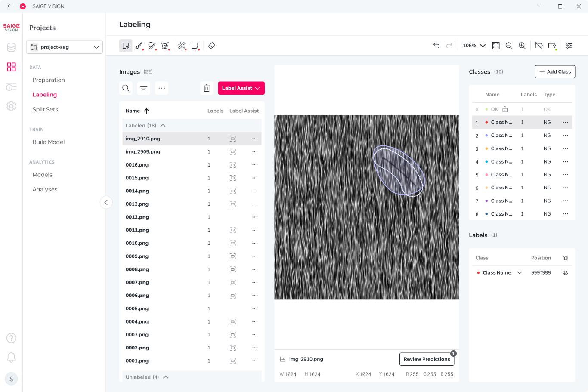Screen dimensions: 588x392
Task: Click the fit-to-screen icon
Action: (x=496, y=46)
